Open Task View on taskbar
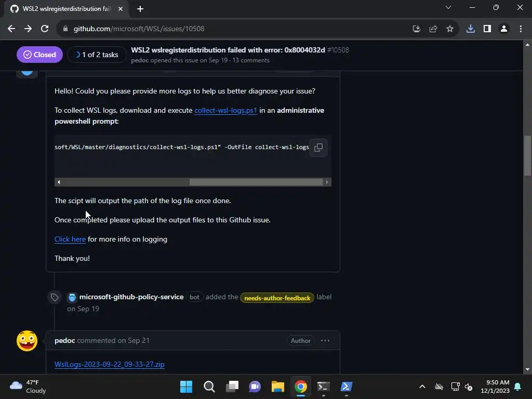 [232, 387]
